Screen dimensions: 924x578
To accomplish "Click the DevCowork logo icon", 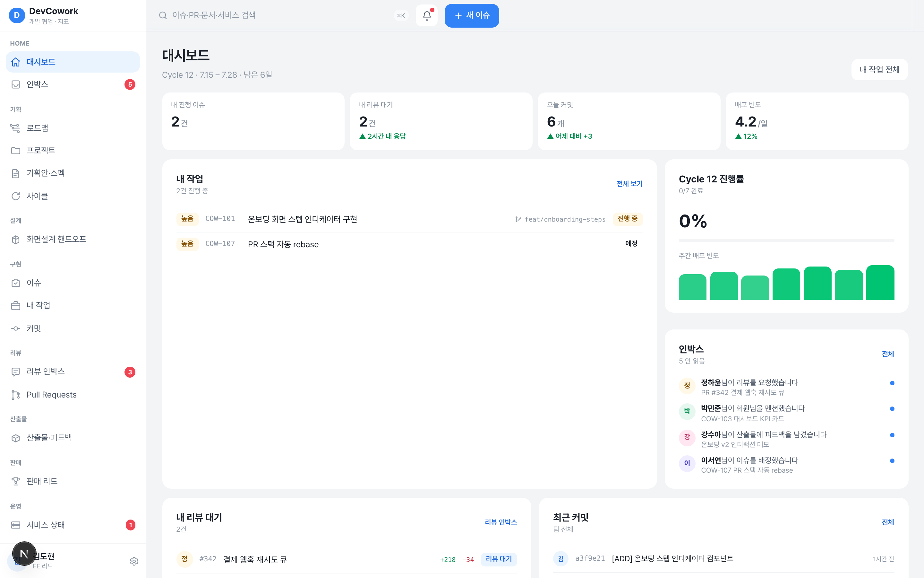I will [x=16, y=15].
